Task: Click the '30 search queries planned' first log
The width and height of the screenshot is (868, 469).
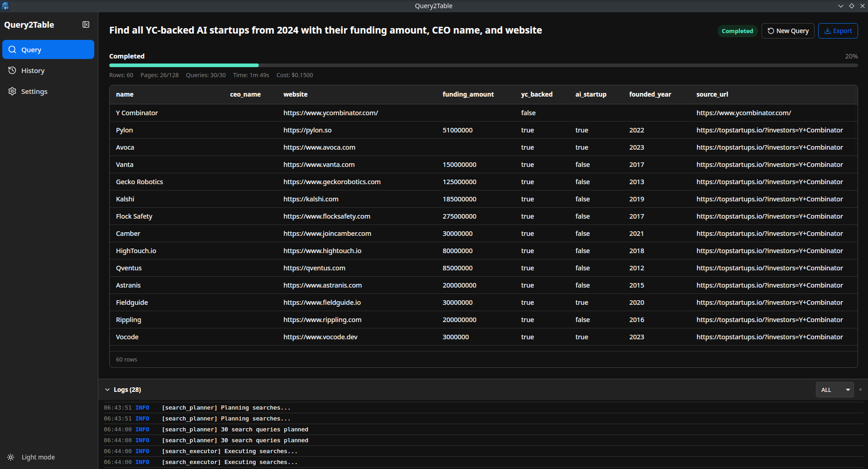Action: [x=235, y=430]
